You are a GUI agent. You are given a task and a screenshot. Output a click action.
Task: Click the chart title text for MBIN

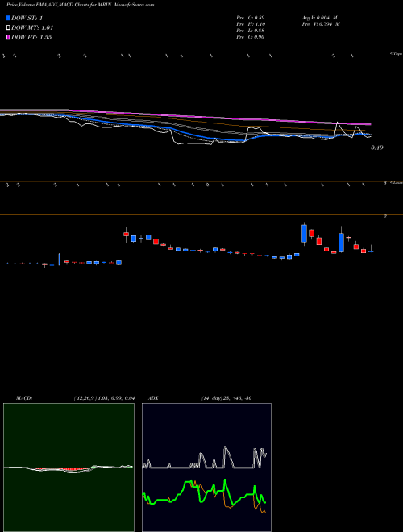tap(81, 5)
